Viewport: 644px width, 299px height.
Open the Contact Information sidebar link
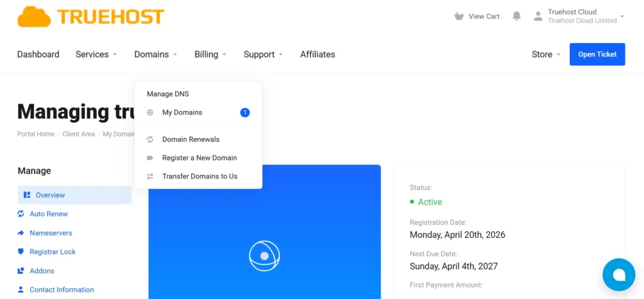pos(62,290)
